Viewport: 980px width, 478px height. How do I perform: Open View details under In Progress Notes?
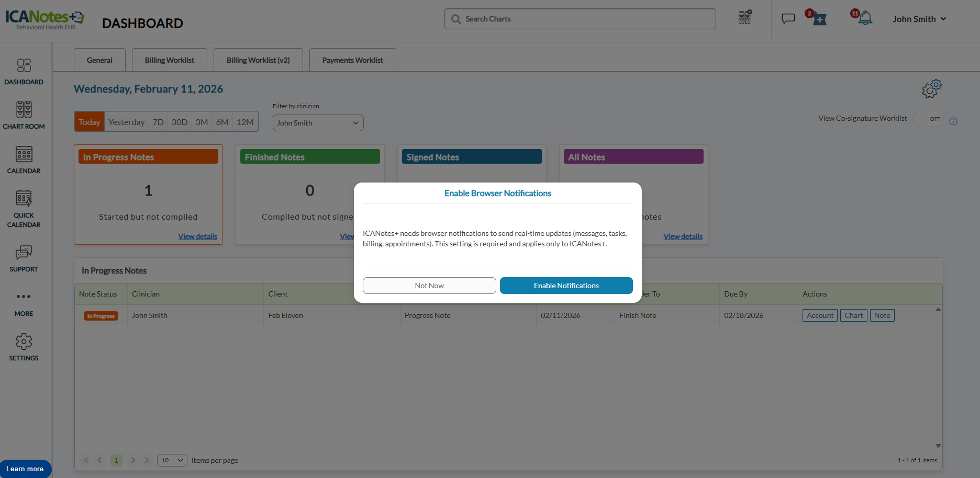(x=197, y=236)
